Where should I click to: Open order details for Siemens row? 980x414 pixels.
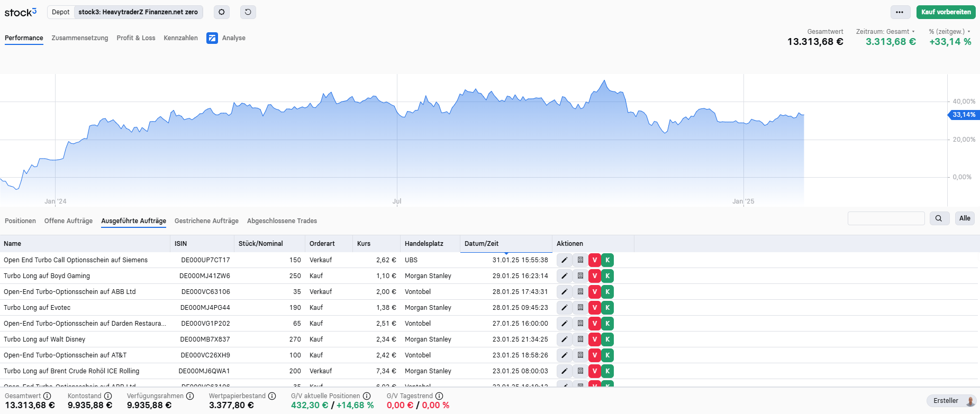tap(580, 260)
